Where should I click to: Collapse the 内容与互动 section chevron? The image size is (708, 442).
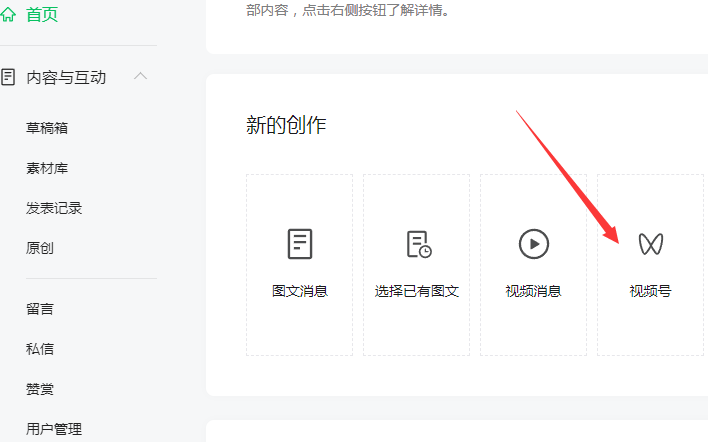tap(140, 76)
